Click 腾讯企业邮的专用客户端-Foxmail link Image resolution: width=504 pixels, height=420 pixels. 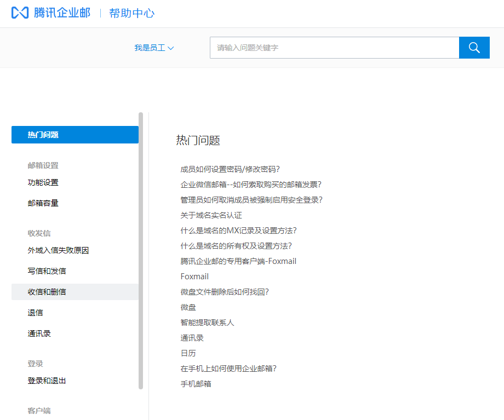point(238,261)
